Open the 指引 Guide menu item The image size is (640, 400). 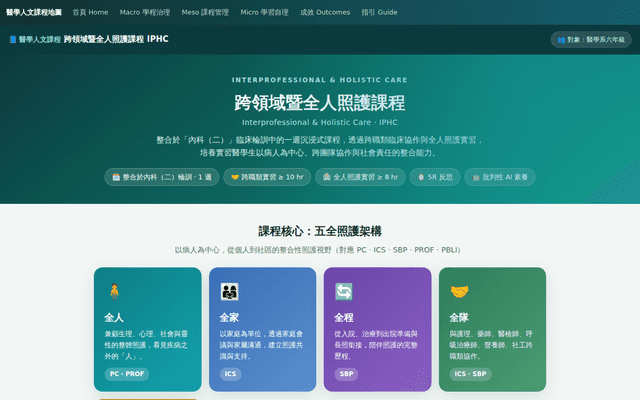coord(379,12)
